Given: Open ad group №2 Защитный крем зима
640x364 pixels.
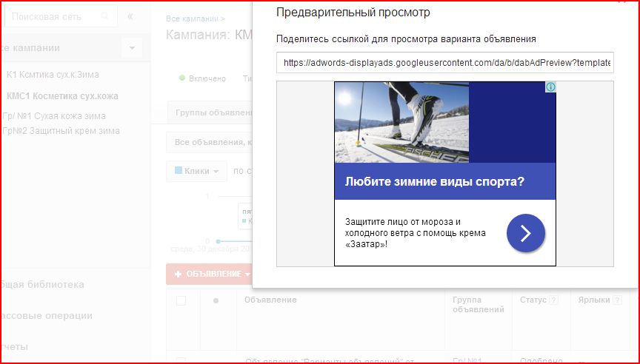Looking at the screenshot, I should pyautogui.click(x=61, y=131).
